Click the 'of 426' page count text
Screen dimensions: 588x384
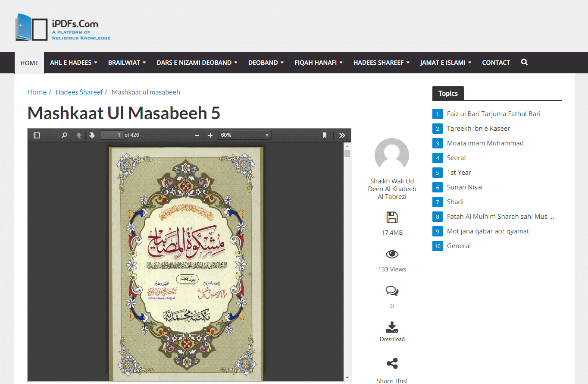[132, 135]
